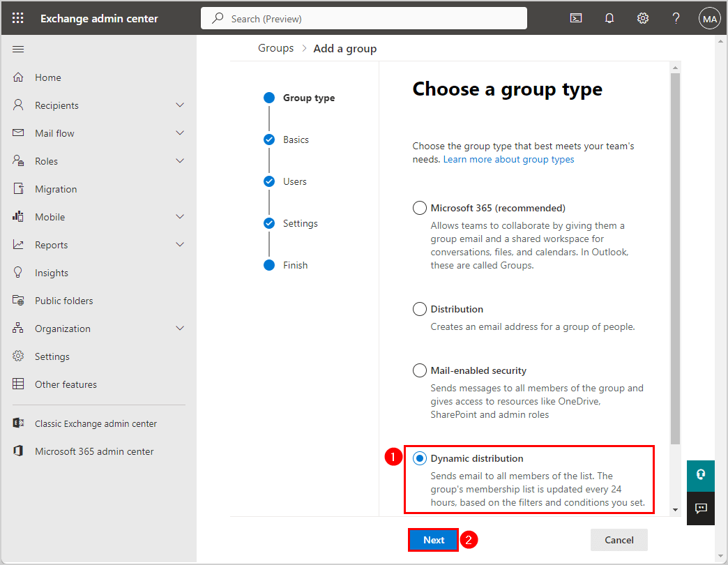Open the feedback chat button
This screenshot has width=728, height=565.
(x=701, y=508)
